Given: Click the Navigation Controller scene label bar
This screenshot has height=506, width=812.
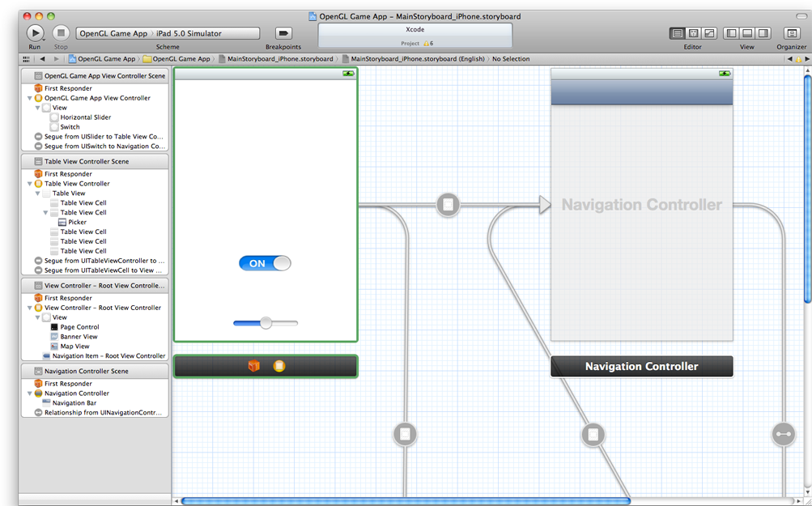Looking at the screenshot, I should [x=641, y=367].
